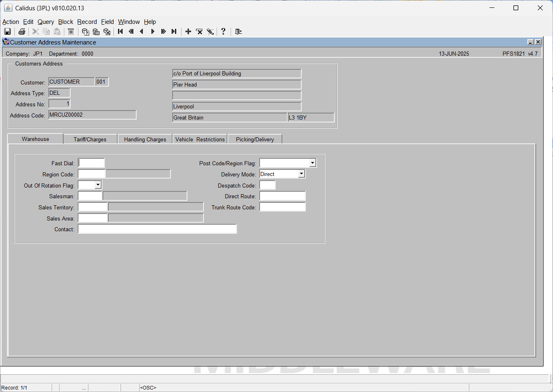
Task: Expand the Out Of Rotation Flag dropdown
Action: click(98, 185)
